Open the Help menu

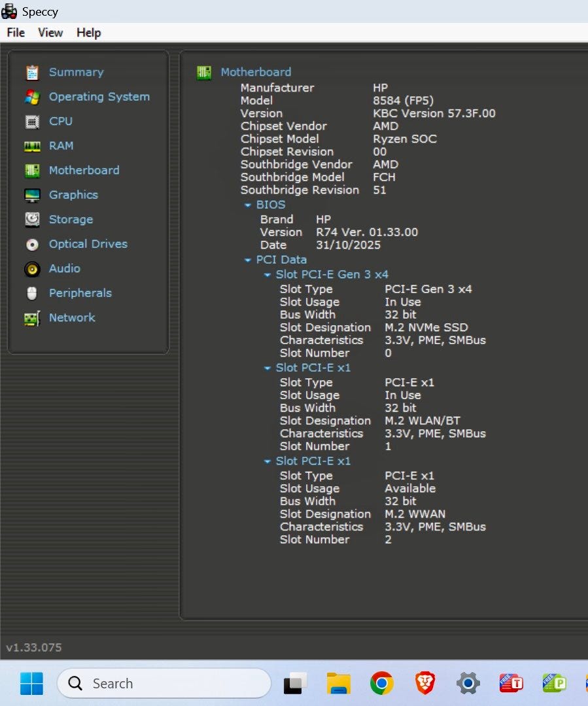coord(88,33)
